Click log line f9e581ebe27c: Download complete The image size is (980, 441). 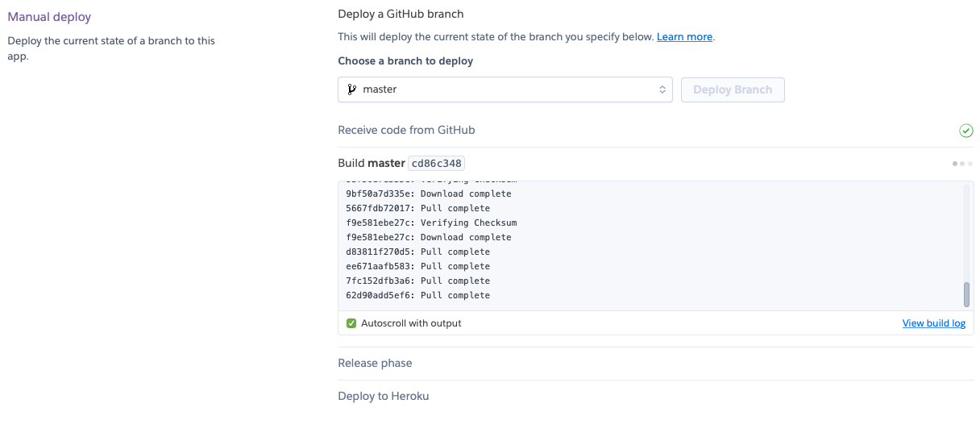tap(429, 238)
